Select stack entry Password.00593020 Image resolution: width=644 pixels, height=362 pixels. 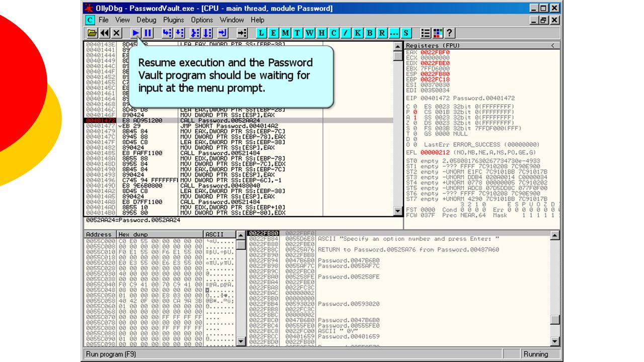pos(398,304)
